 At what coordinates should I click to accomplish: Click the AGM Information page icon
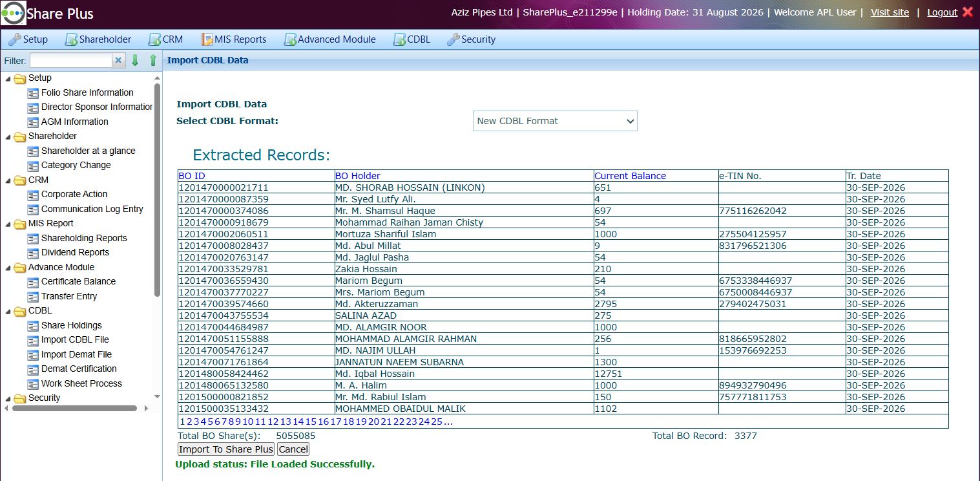pyautogui.click(x=34, y=122)
